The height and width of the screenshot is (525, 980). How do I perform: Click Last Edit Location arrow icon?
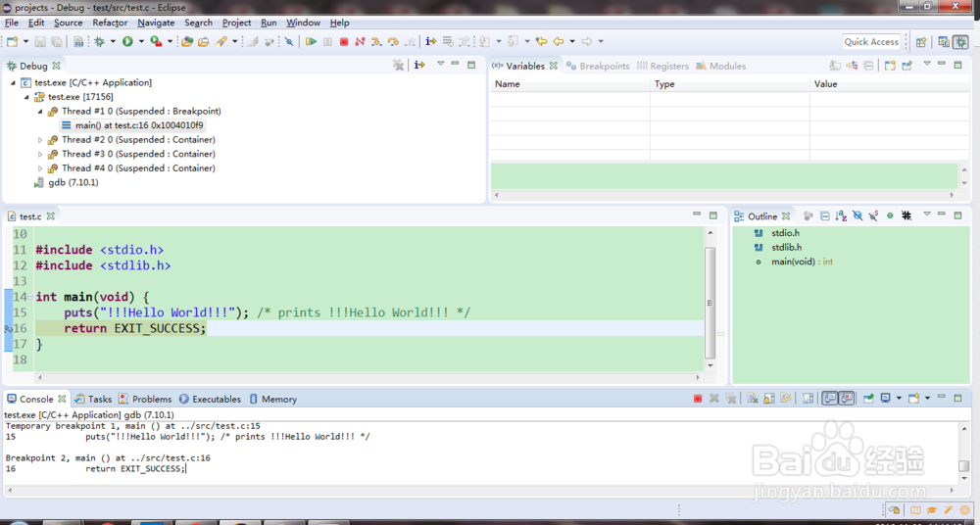[x=541, y=42]
